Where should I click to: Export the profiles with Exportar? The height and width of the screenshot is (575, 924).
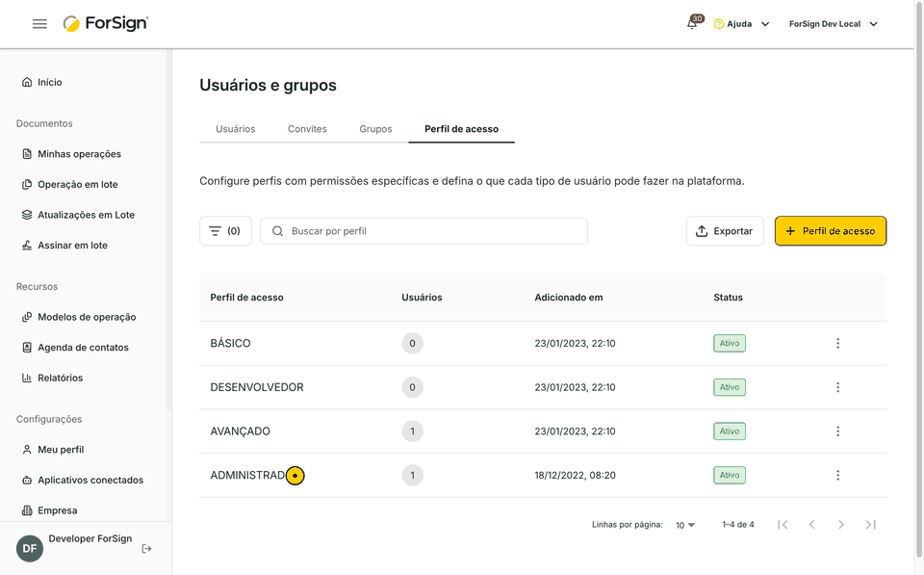click(725, 231)
